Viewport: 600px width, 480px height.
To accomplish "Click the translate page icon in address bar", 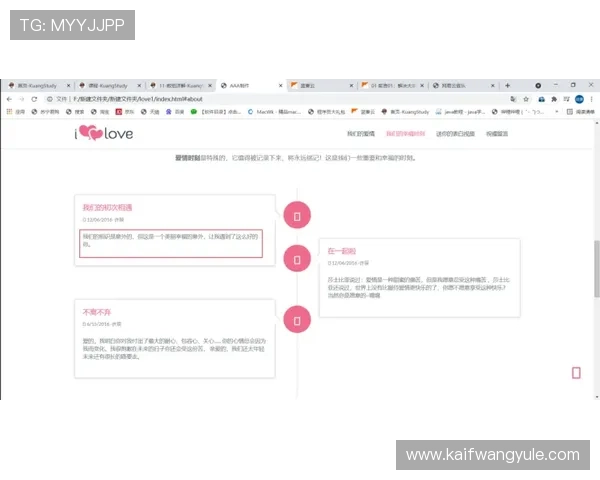I will click(513, 99).
